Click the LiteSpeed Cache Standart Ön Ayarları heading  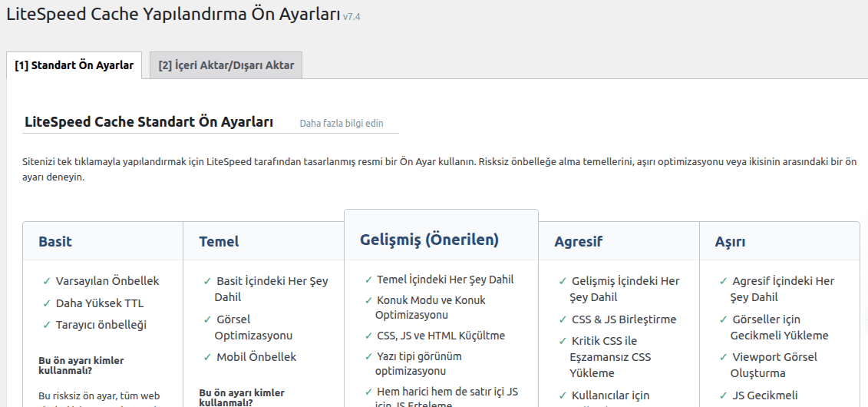coord(149,122)
